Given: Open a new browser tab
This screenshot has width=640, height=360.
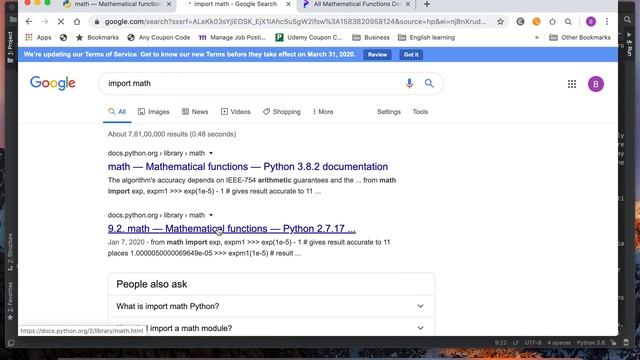Looking at the screenshot, I should point(427,4).
